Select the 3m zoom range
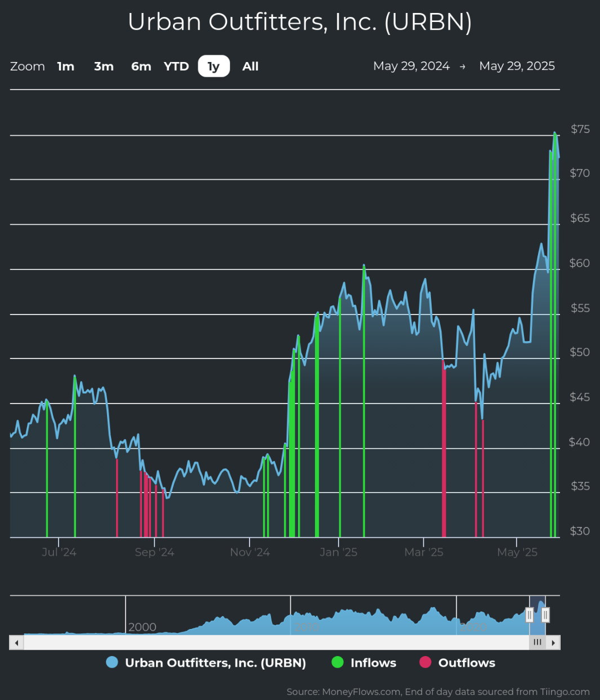Viewport: 600px width, 700px height. click(x=104, y=67)
